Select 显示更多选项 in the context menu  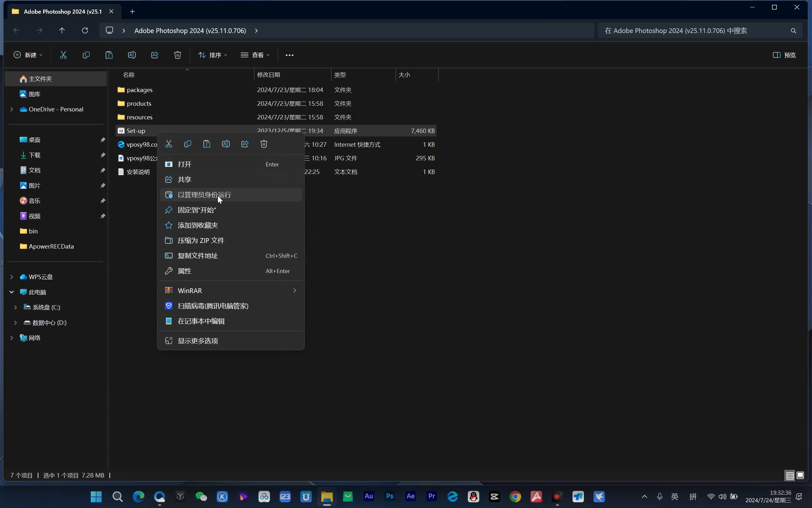pyautogui.click(x=231, y=341)
